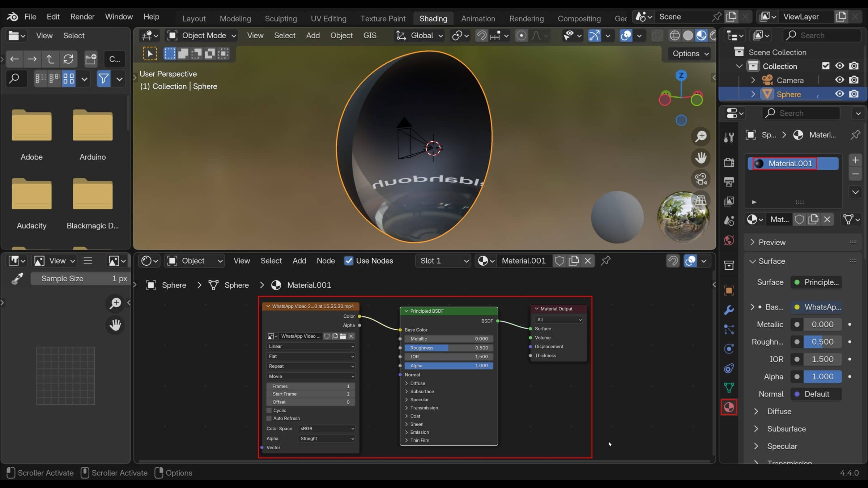Viewport: 868px width, 488px height.
Task: Switch to the Animation workspace tab
Action: pyautogui.click(x=478, y=18)
